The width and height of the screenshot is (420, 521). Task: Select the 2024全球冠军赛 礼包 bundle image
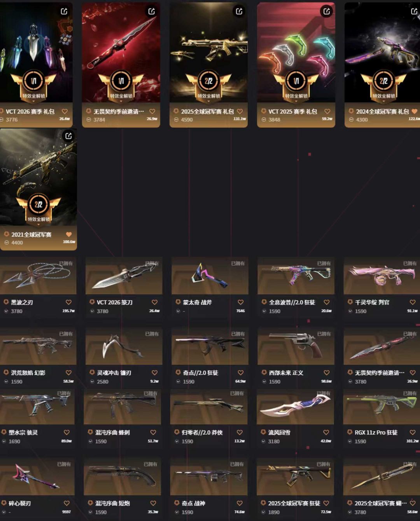tap(382, 52)
